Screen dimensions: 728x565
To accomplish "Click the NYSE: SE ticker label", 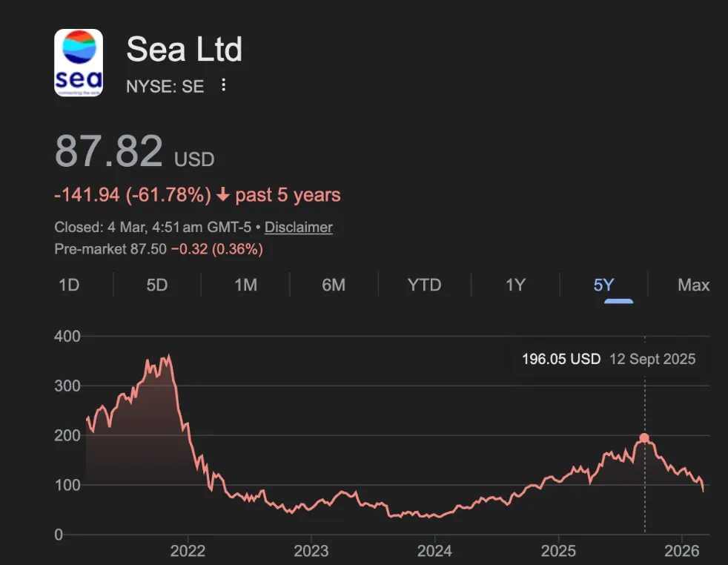I will click(x=165, y=86).
